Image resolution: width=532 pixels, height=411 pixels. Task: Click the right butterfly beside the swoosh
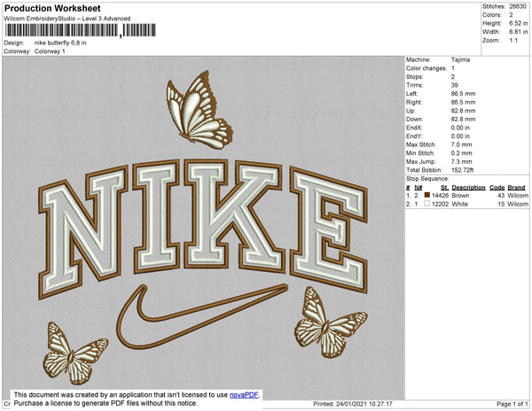330,322
